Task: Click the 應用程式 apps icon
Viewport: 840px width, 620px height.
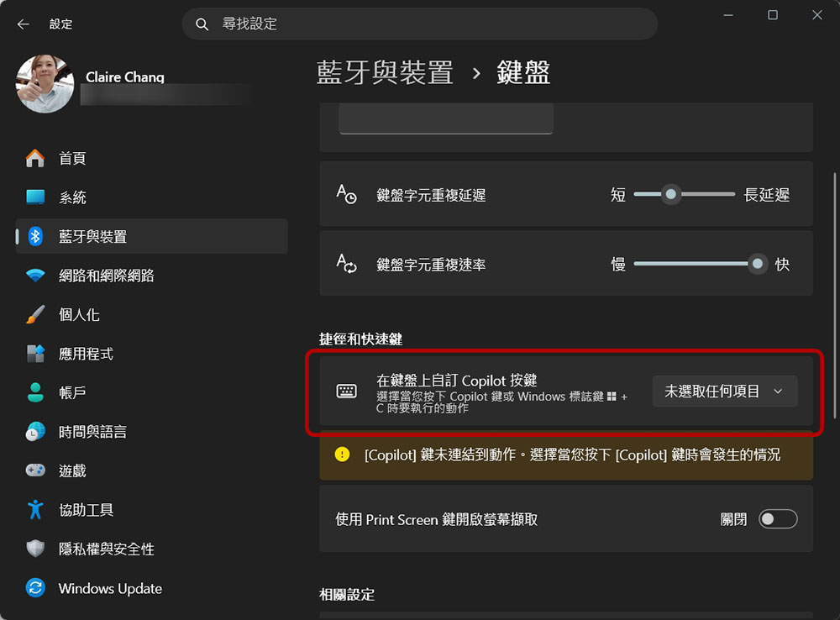Action: 35,354
